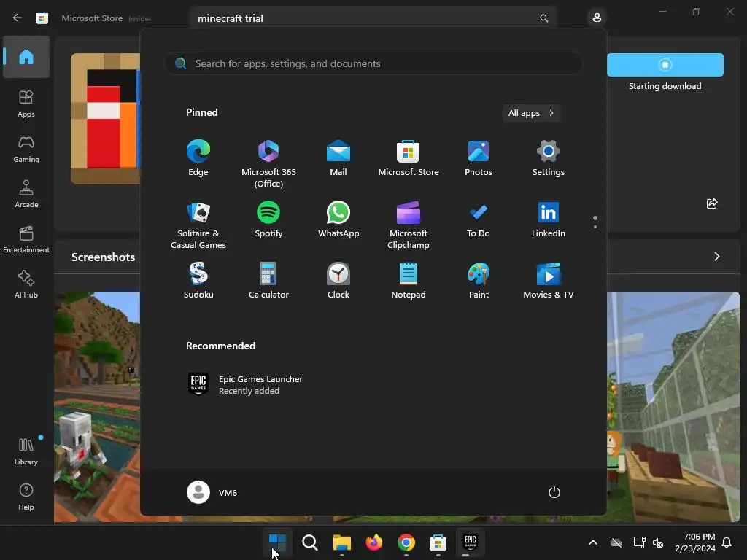Open LinkedIn pinned app
This screenshot has width=747, height=560.
click(549, 219)
